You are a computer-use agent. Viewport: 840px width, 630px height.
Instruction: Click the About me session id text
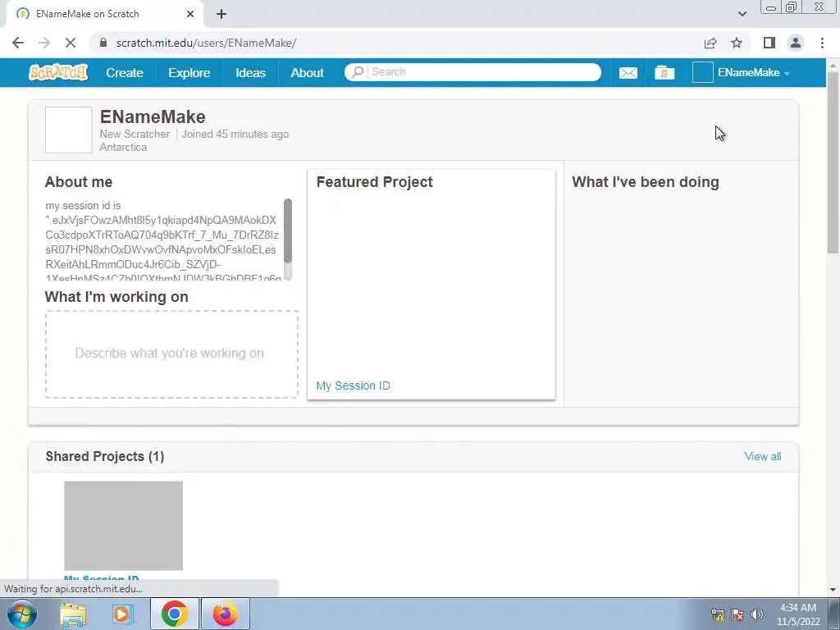click(162, 242)
